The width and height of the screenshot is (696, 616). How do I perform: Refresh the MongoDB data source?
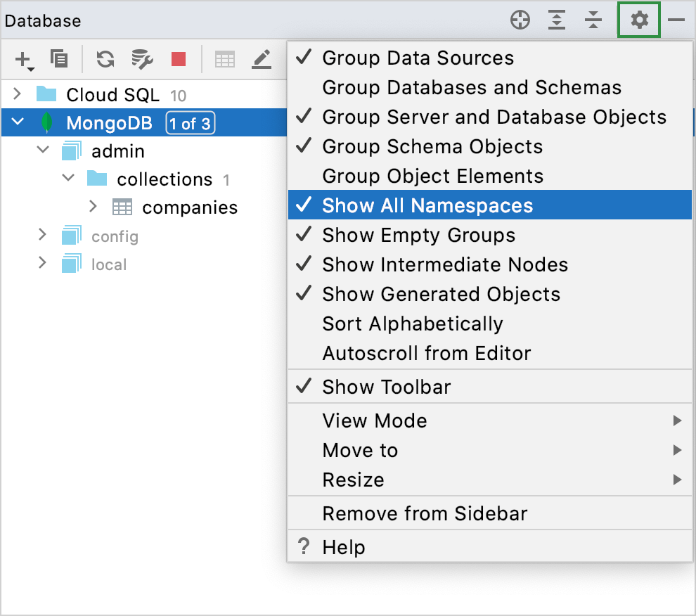click(105, 60)
